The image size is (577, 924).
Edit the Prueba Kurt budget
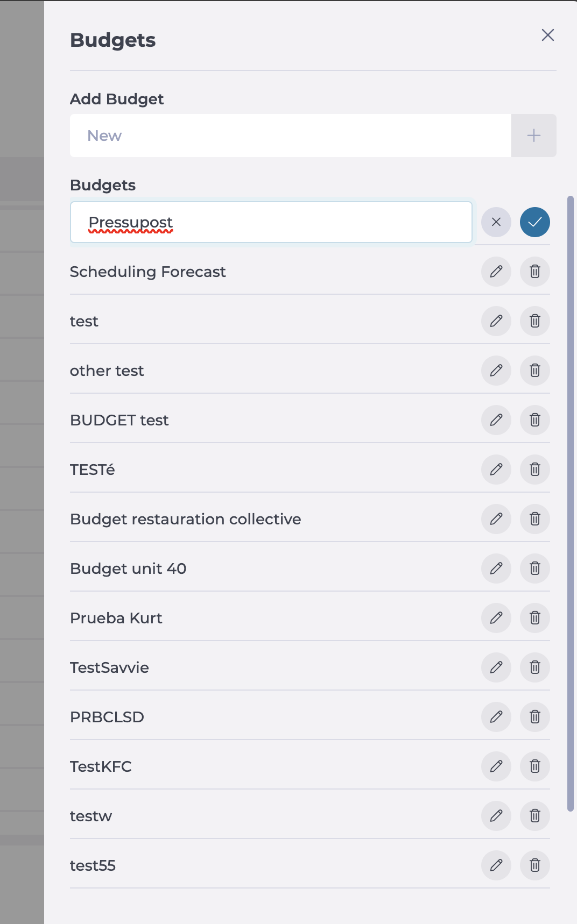pyautogui.click(x=496, y=618)
